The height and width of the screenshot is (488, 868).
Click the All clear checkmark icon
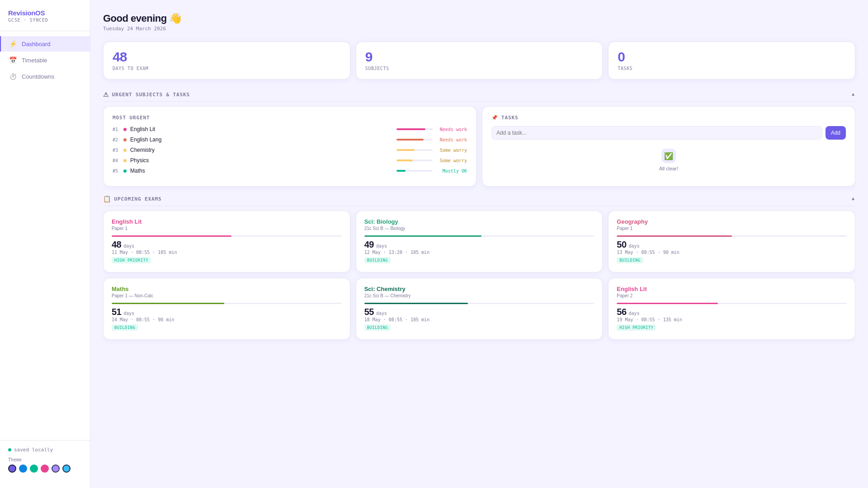coord(668,156)
